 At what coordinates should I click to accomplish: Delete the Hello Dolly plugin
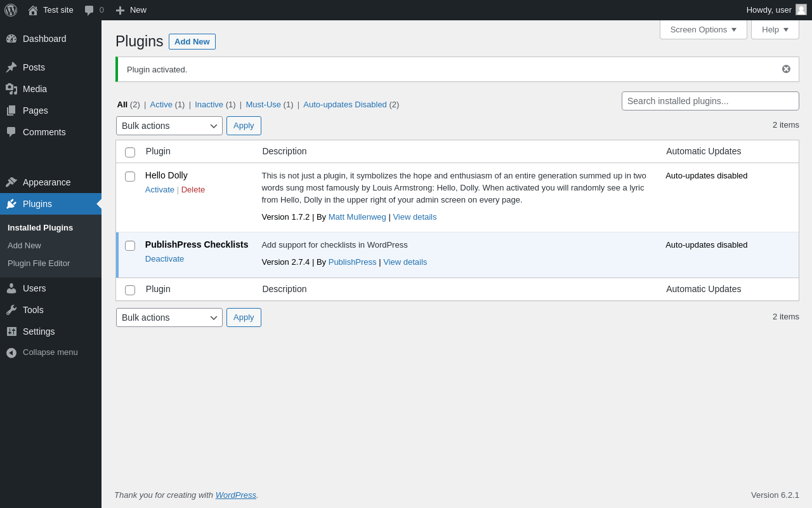[x=193, y=190]
